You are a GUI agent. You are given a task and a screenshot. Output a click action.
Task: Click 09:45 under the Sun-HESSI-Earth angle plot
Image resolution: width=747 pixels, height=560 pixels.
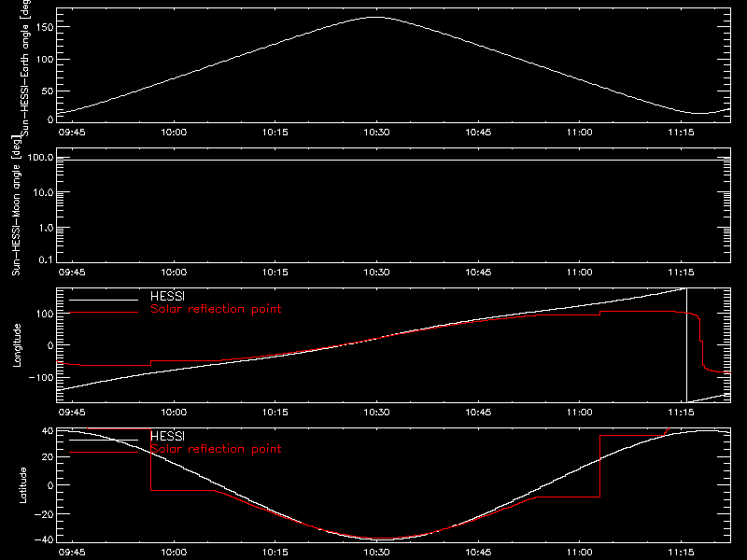coord(72,133)
